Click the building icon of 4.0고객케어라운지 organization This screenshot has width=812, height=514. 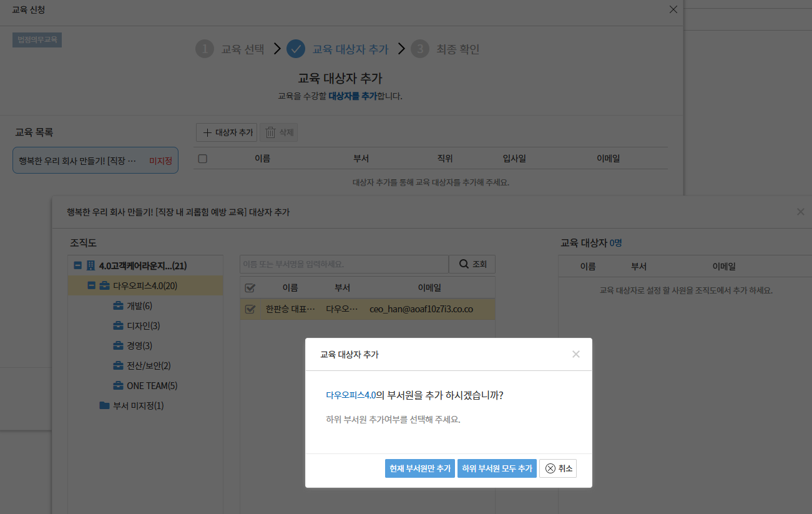[x=90, y=266]
